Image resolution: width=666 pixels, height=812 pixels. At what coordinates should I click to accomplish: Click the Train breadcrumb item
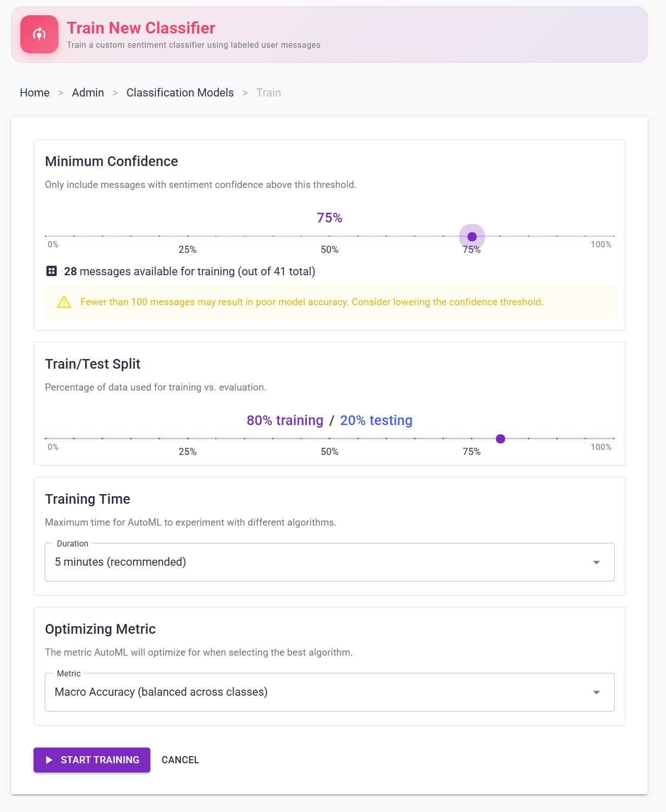268,92
